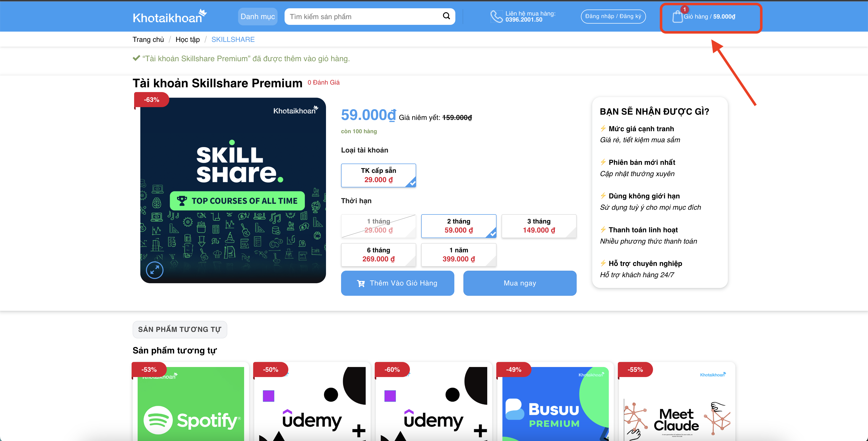Click the Mua ngay button
Image resolution: width=868 pixels, height=441 pixels.
[520, 283]
